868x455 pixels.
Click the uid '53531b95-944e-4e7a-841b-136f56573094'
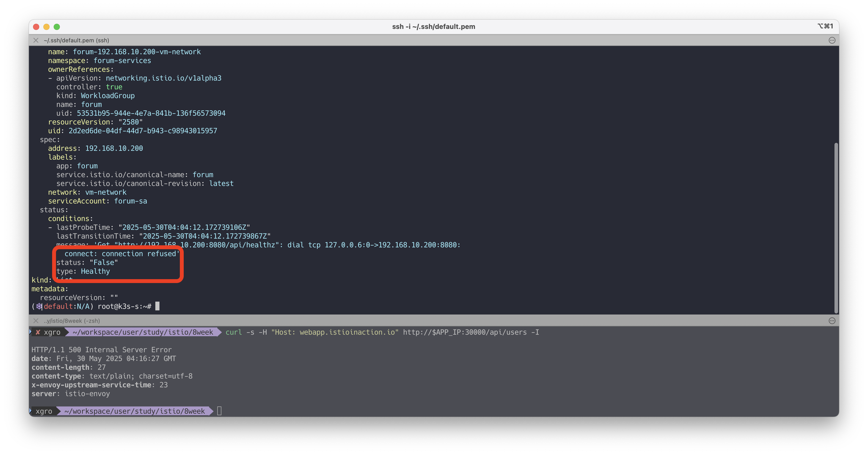pyautogui.click(x=151, y=113)
